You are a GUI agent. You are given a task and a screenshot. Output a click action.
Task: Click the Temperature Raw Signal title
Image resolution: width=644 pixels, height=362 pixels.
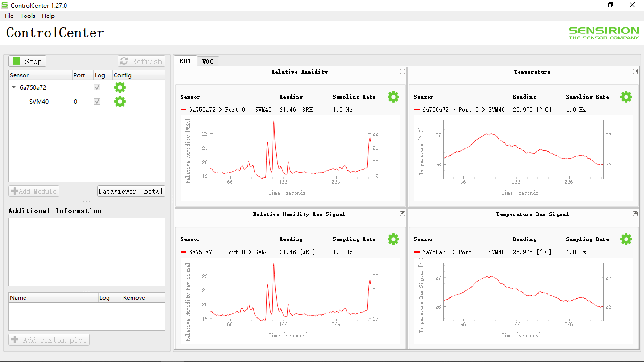coord(532,214)
